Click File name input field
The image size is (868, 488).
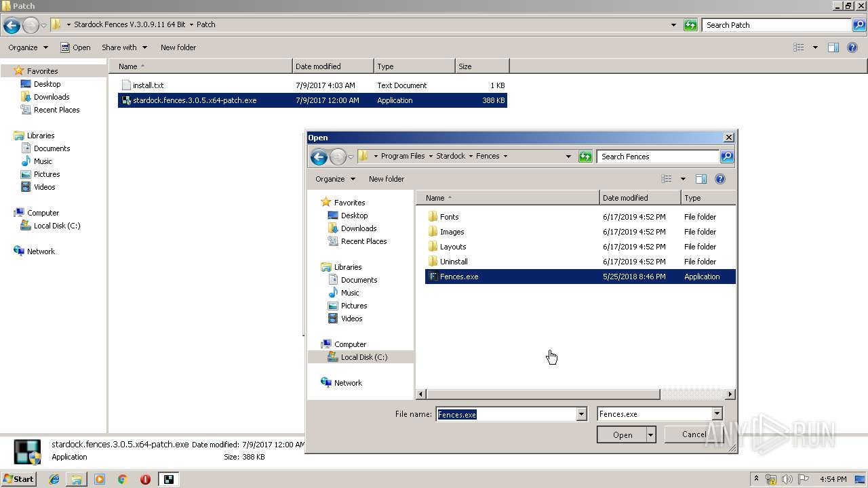pyautogui.click(x=506, y=414)
